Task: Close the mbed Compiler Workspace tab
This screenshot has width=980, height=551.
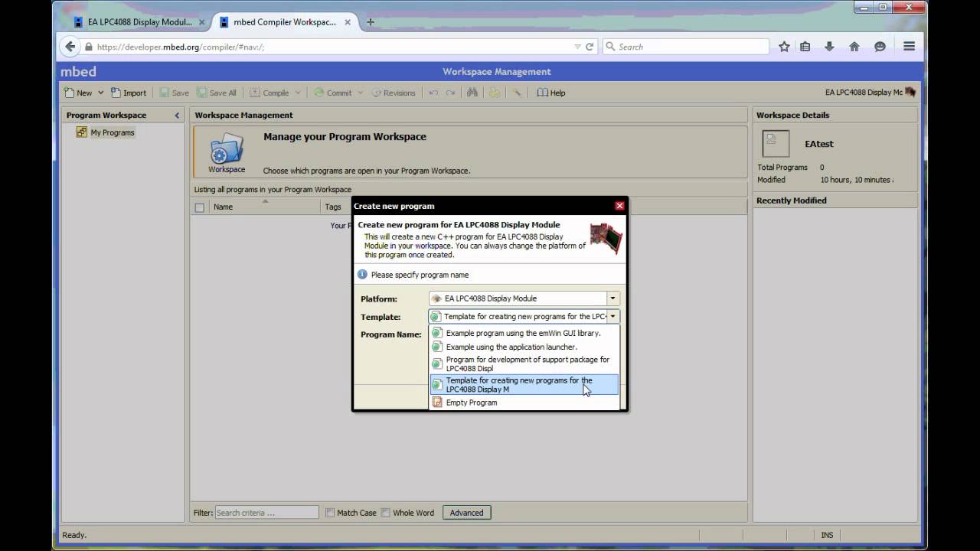Action: click(x=348, y=22)
